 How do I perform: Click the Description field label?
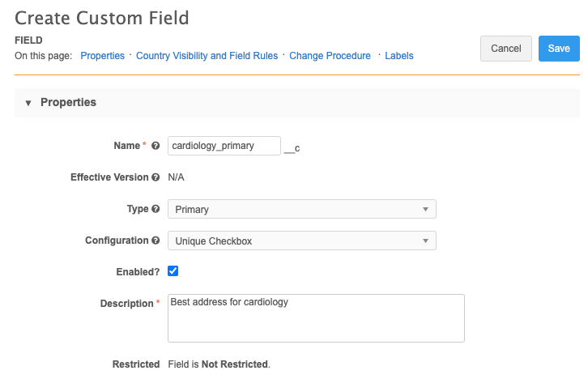(x=126, y=304)
